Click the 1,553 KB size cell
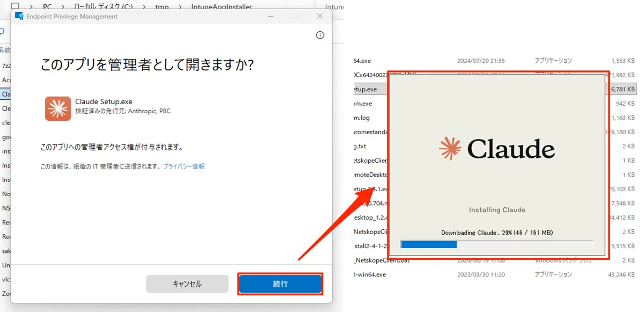644x312 pixels. (624, 61)
